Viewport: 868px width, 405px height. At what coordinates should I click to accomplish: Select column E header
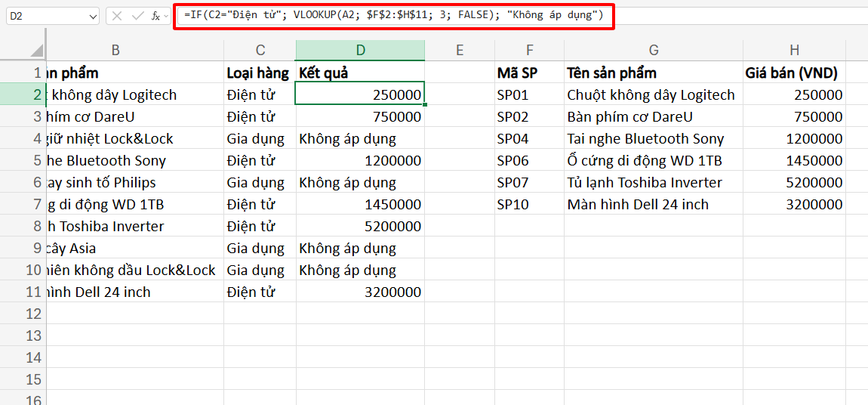point(459,50)
